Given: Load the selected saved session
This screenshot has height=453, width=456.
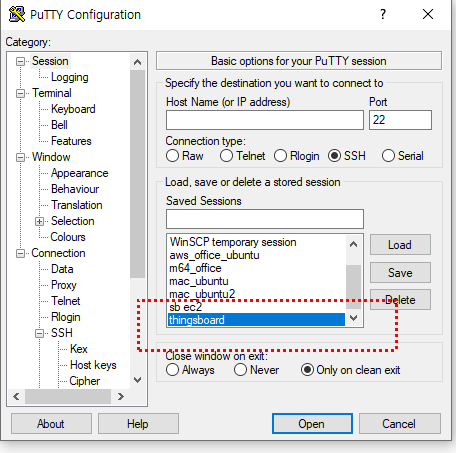Looking at the screenshot, I should 400,245.
